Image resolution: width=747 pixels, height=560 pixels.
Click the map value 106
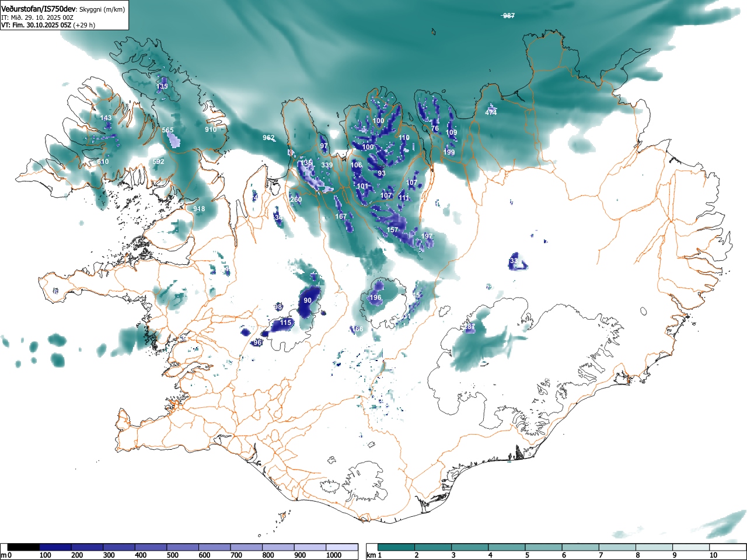pos(356,165)
